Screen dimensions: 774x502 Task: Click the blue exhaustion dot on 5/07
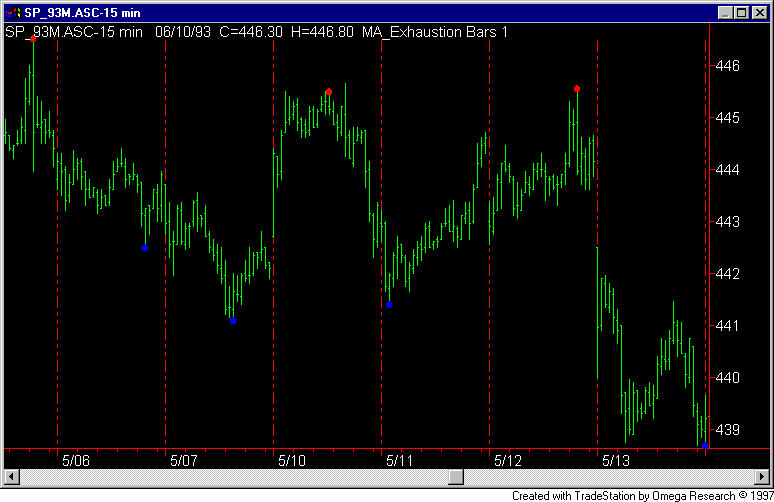[x=233, y=321]
